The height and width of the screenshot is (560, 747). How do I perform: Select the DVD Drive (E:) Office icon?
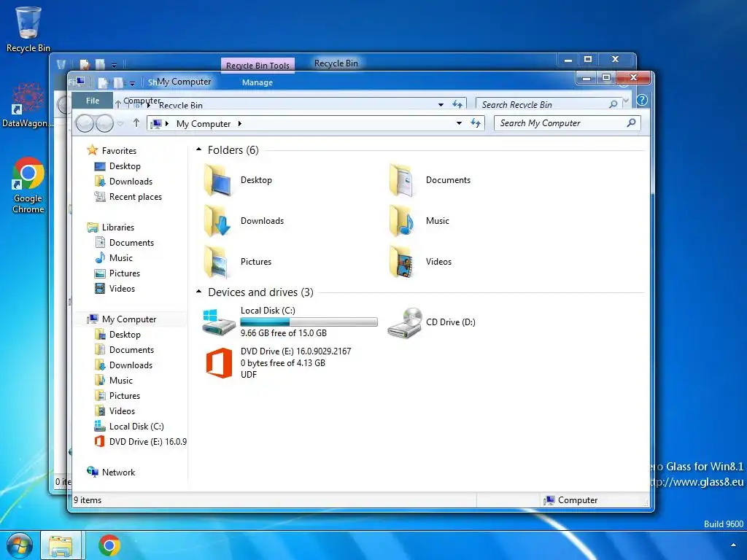click(x=219, y=363)
